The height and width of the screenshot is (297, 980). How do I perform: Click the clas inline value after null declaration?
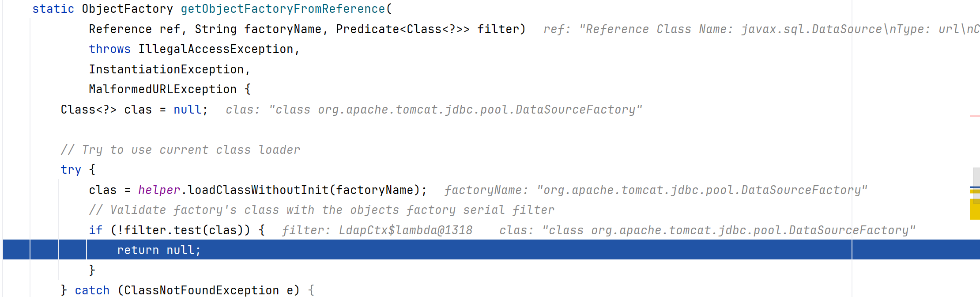[x=433, y=110]
